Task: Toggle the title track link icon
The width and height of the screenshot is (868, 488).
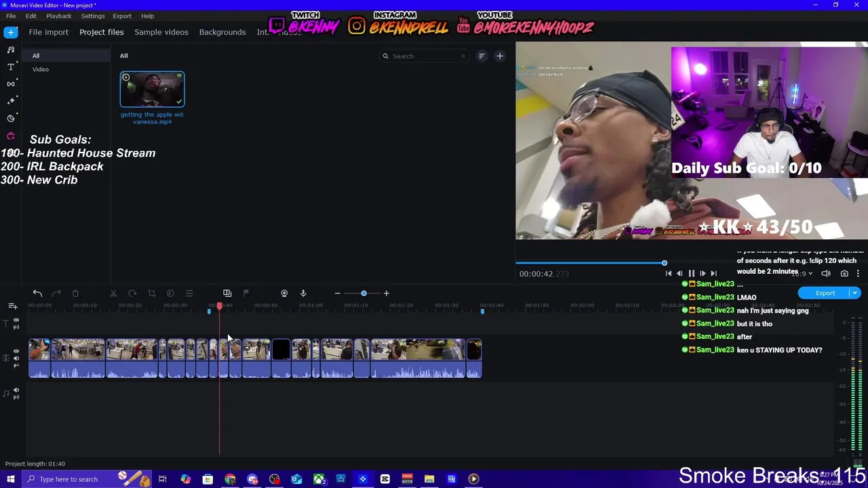Action: tap(16, 327)
